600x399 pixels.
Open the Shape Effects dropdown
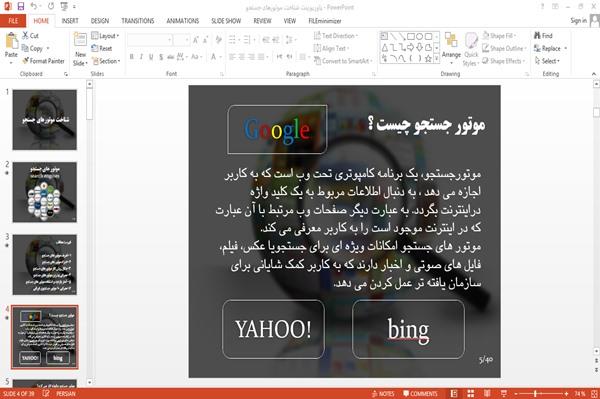(504, 61)
